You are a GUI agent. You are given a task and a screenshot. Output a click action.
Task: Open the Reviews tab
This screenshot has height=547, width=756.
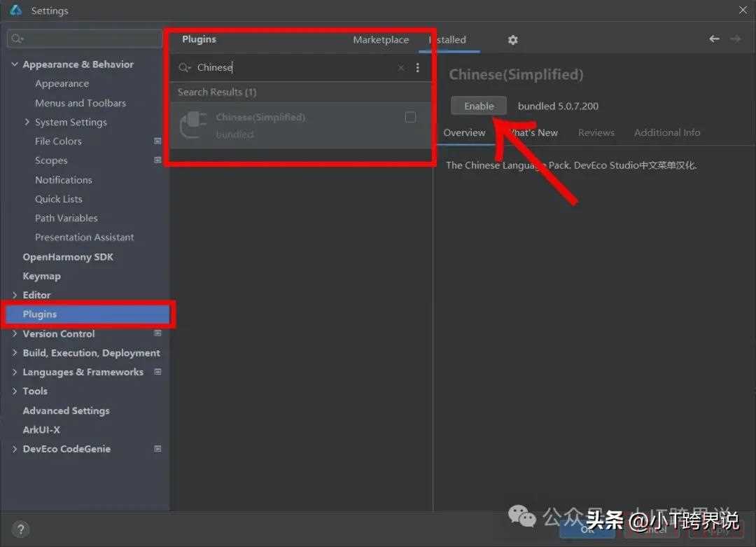[596, 132]
